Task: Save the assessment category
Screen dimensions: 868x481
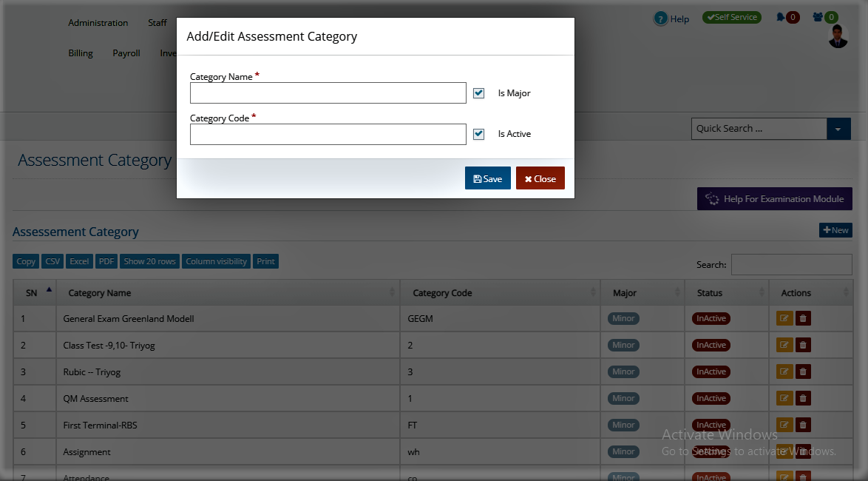Action: 488,178
